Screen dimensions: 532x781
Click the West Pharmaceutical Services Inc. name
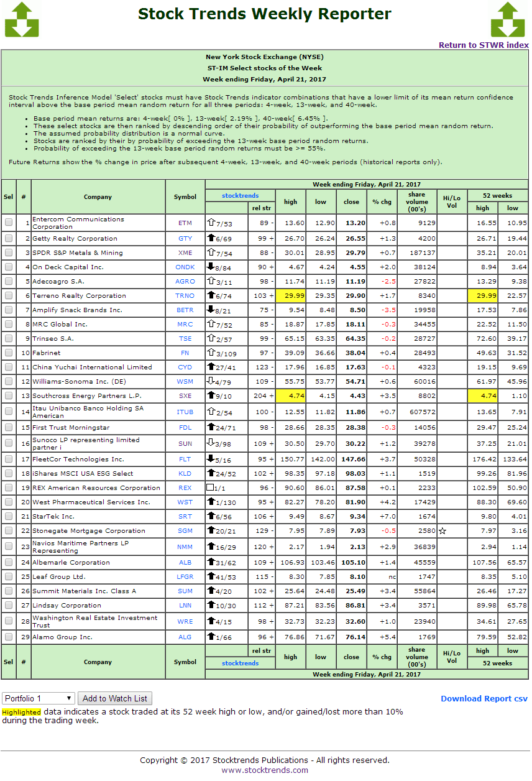(91, 502)
